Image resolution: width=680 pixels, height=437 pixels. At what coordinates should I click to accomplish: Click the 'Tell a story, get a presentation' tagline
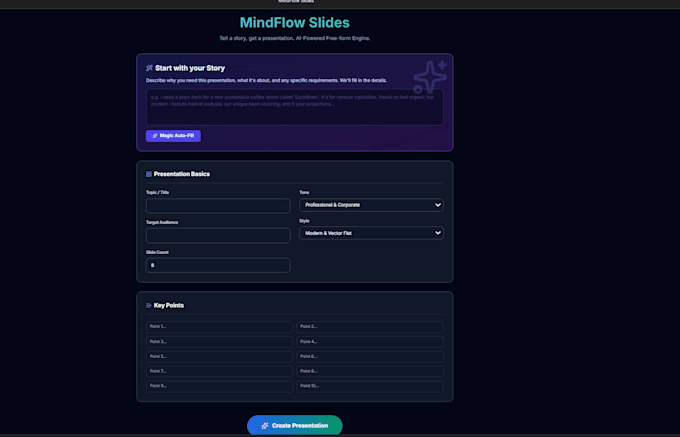pyautogui.click(x=295, y=38)
